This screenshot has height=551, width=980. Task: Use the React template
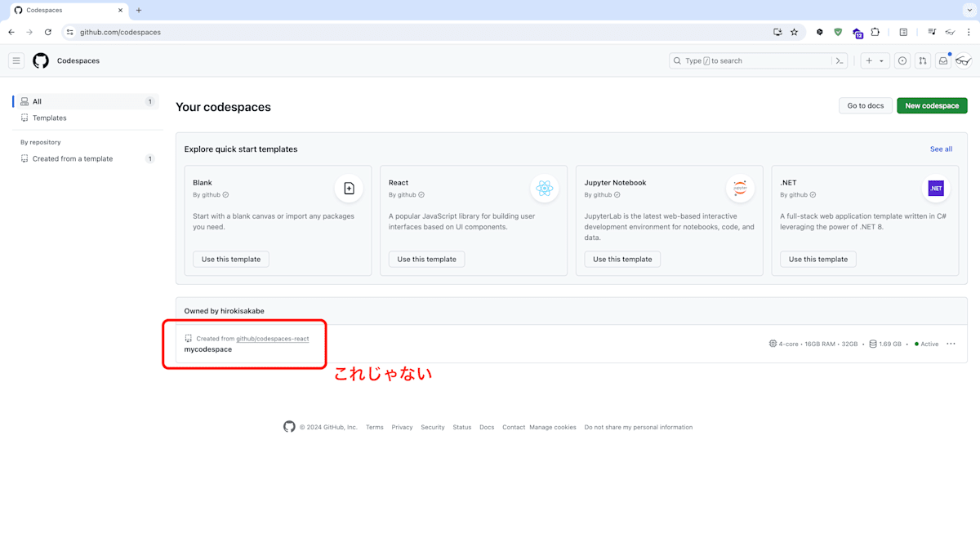point(426,259)
